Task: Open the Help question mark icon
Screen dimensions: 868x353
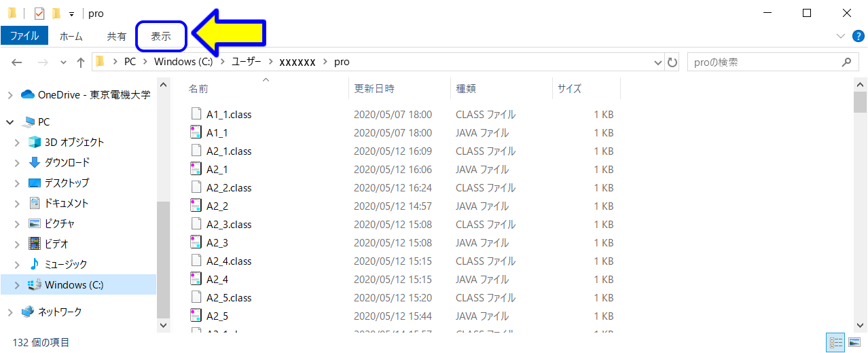Action: pyautogui.click(x=857, y=36)
